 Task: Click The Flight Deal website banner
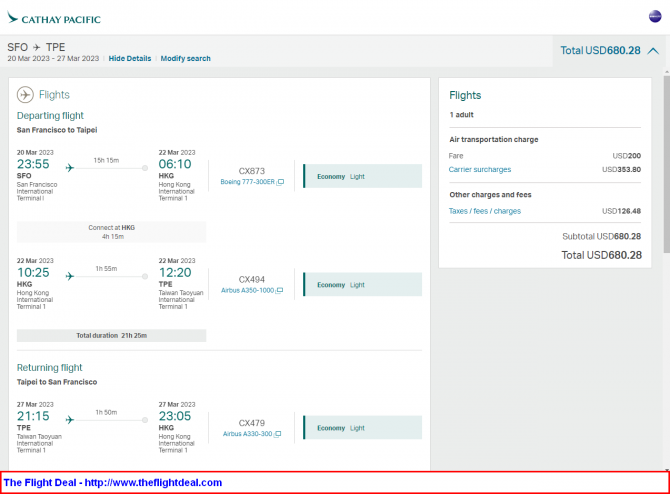tap(335, 482)
